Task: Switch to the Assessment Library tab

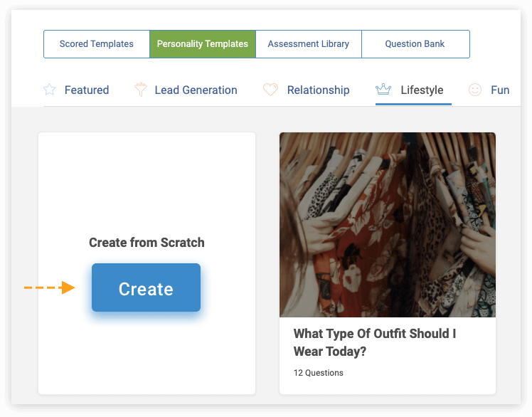Action: (x=308, y=44)
